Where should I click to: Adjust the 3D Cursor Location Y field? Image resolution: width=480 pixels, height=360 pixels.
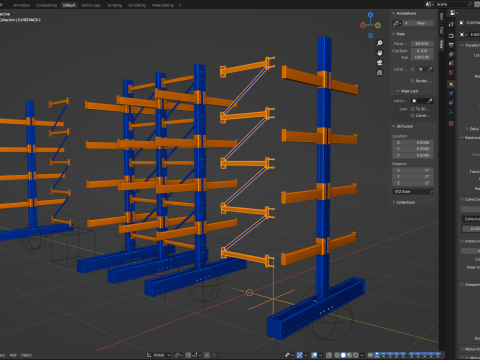pyautogui.click(x=413, y=149)
